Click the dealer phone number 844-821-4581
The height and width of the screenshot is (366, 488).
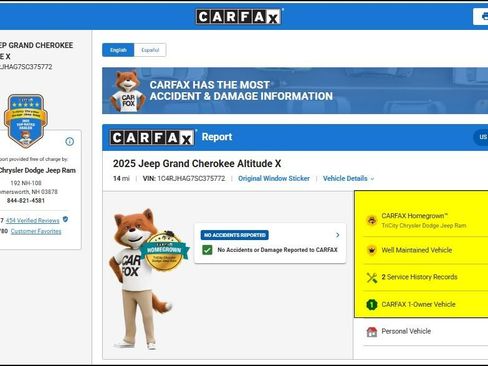click(x=26, y=201)
